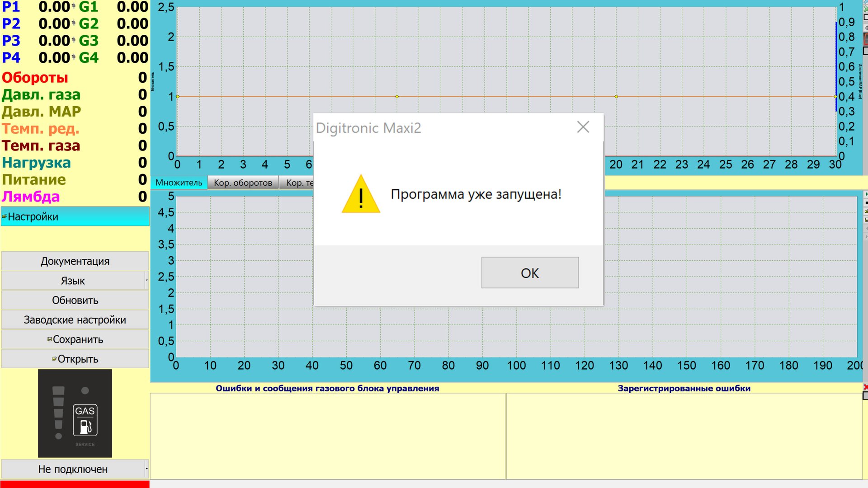Screen dimensions: 868x488
Task: Click the injector icon next to G2
Action: tap(74, 23)
